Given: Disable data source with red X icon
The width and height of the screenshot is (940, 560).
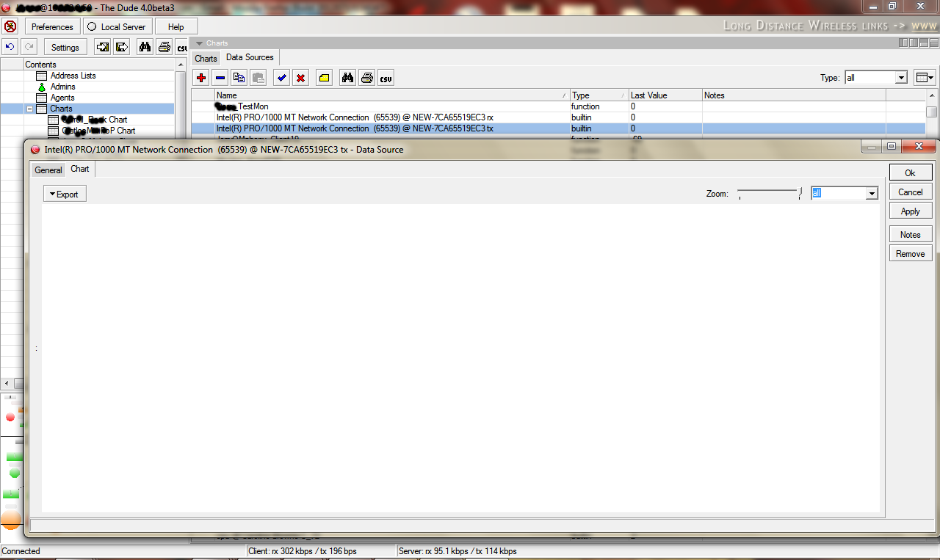Looking at the screenshot, I should click(300, 78).
